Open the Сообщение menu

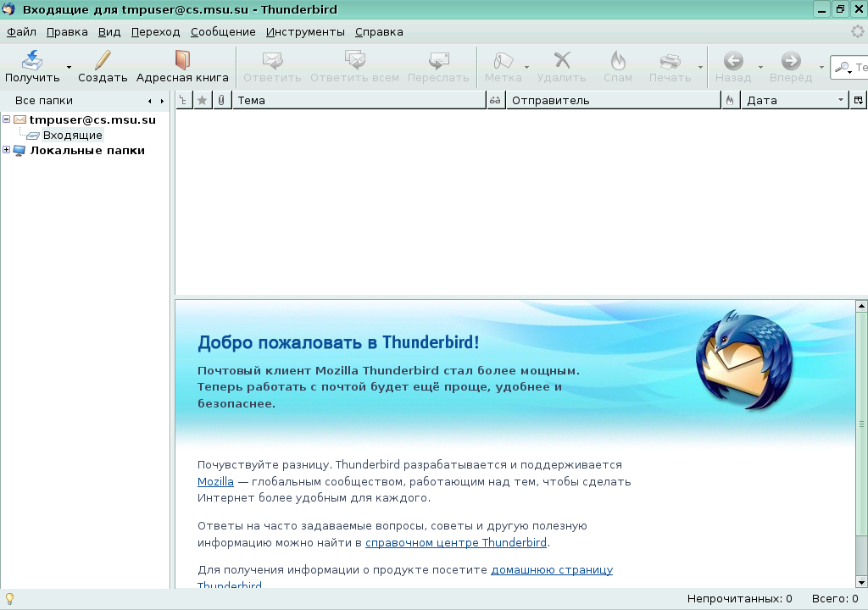click(x=223, y=32)
